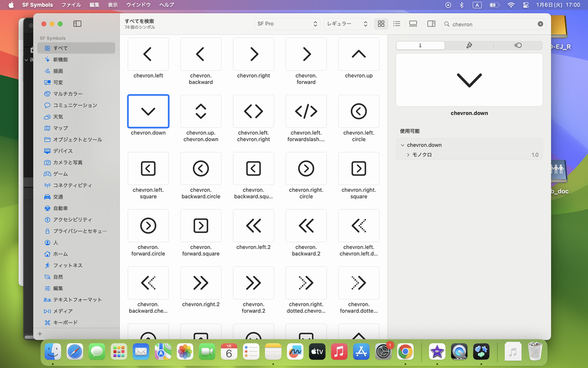
Task: Switch to list view mode
Action: coord(396,24)
